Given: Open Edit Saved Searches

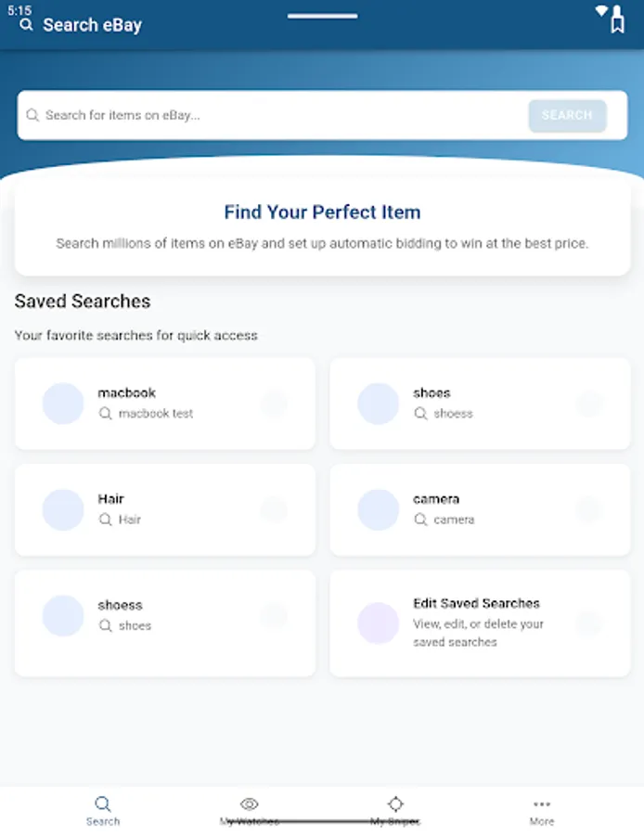Looking at the screenshot, I should [x=480, y=623].
